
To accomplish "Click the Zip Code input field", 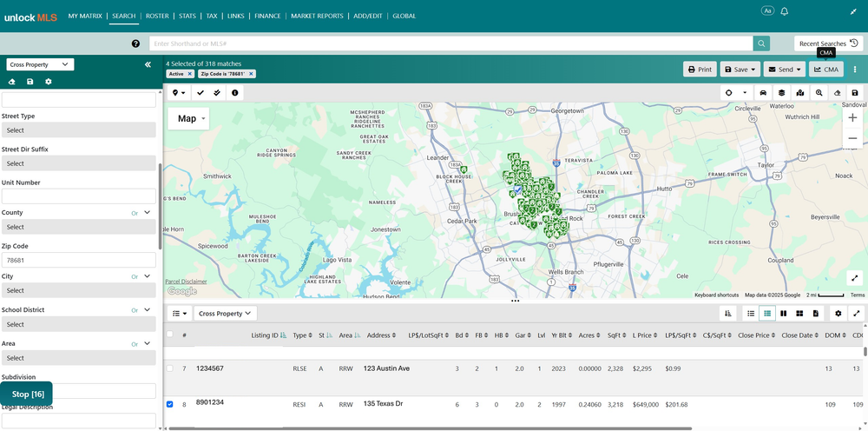I will [79, 260].
